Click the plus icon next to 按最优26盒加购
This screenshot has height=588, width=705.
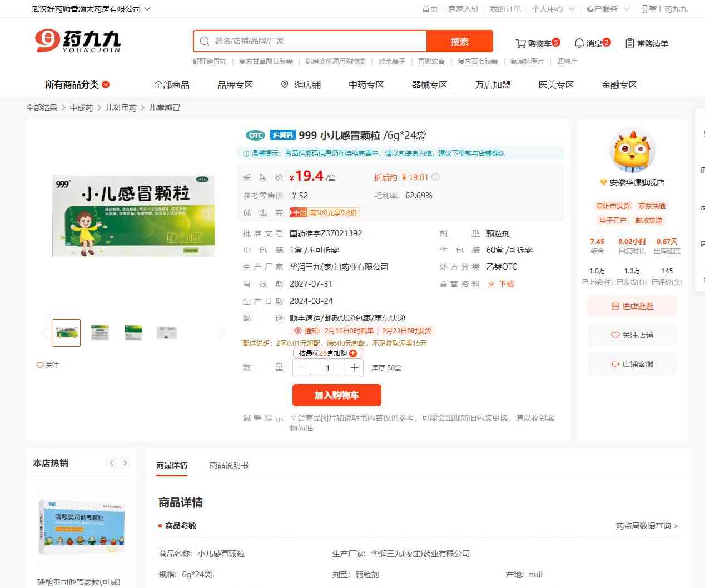click(x=353, y=353)
